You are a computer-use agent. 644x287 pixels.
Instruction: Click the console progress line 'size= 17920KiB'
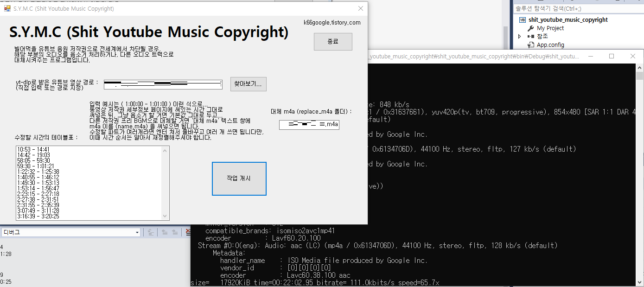[x=315, y=282]
